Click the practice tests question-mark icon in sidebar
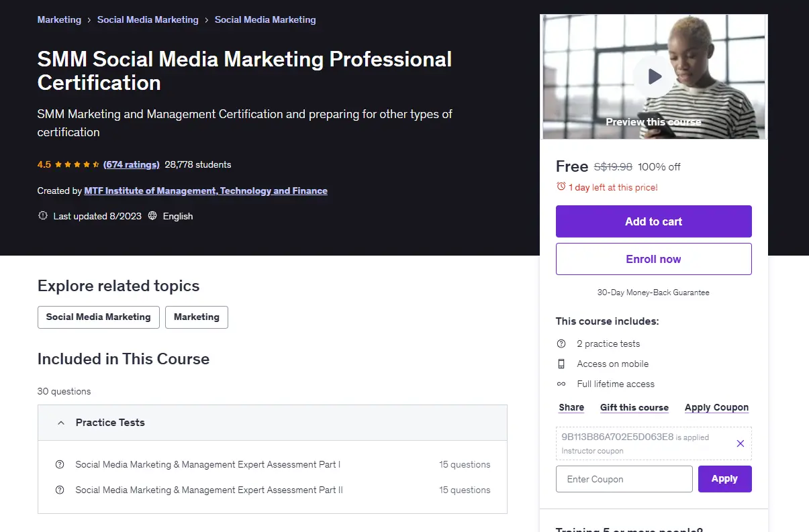809x532 pixels. pos(561,343)
